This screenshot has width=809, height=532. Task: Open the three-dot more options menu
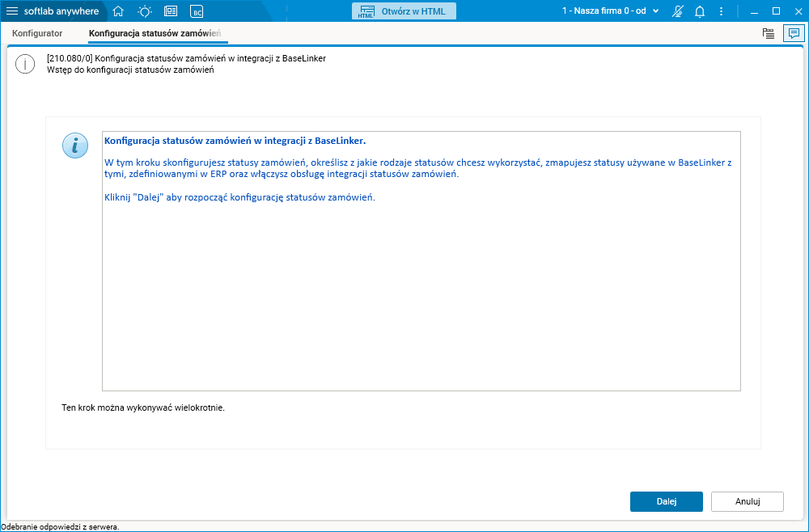tap(722, 11)
